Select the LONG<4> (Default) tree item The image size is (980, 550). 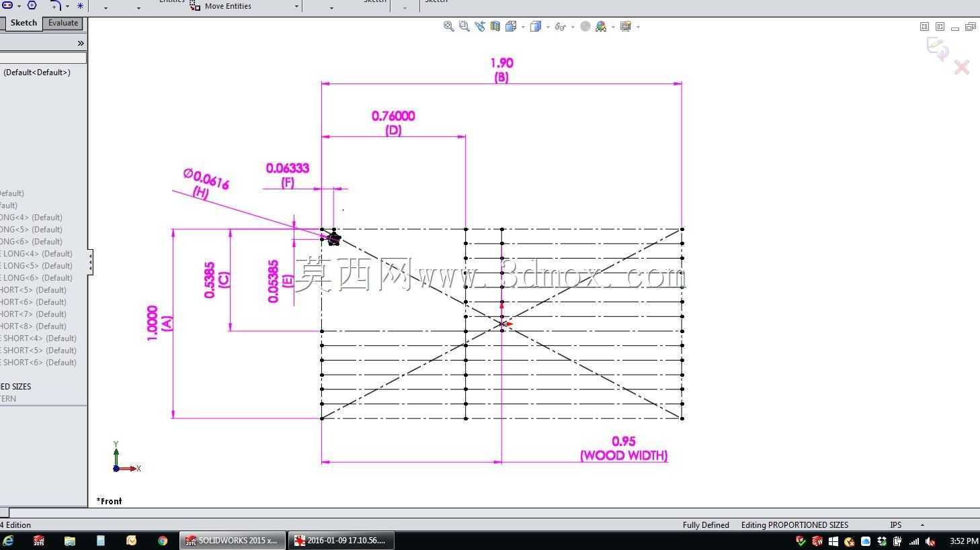coord(31,218)
